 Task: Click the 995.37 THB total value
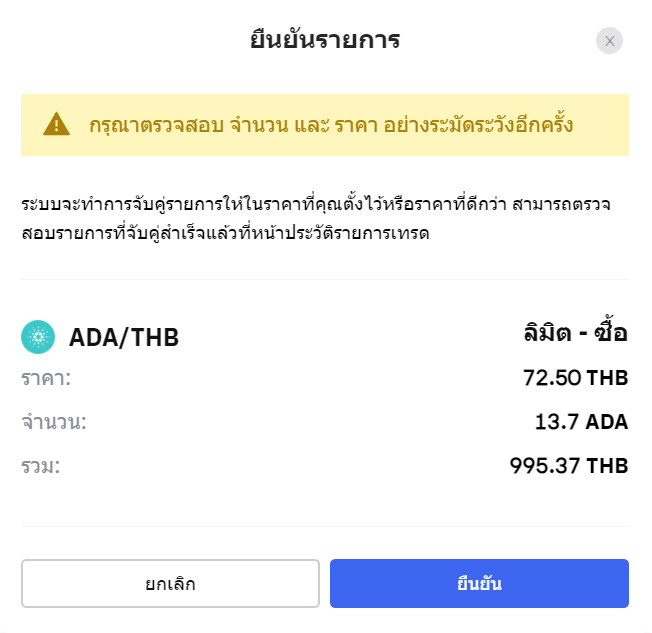click(569, 465)
